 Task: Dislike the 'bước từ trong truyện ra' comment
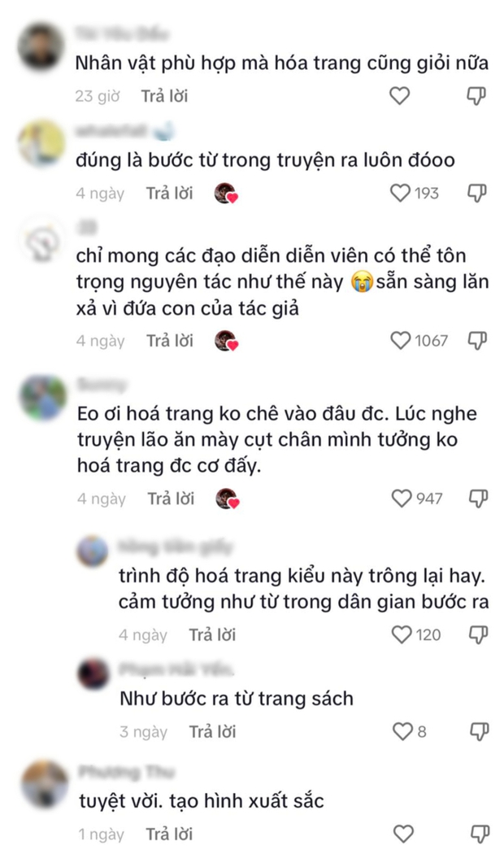[x=477, y=193]
